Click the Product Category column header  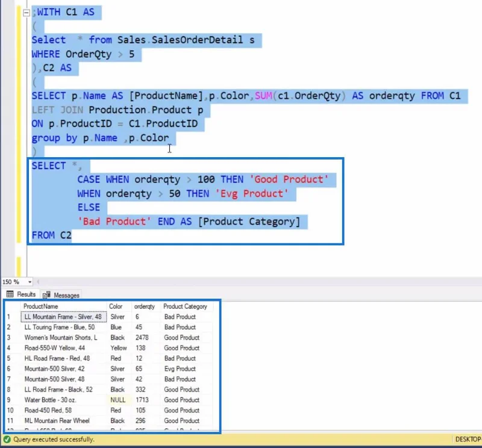(x=186, y=306)
